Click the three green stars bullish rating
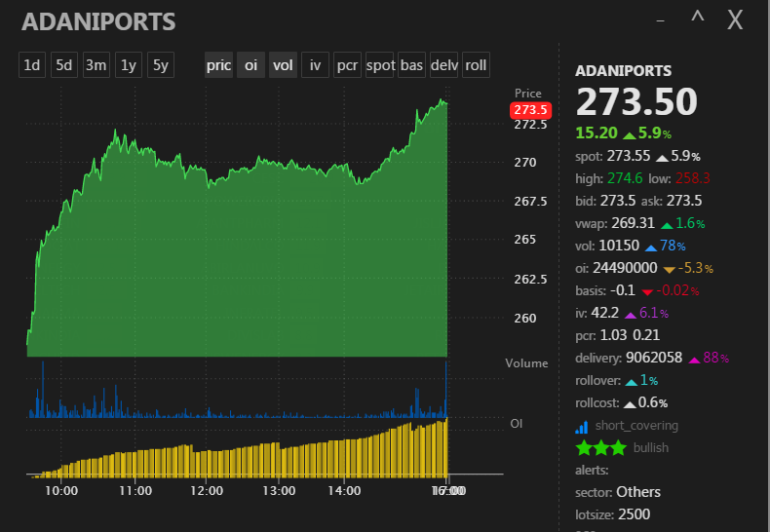Viewport: 770px width, 532px height. (601, 448)
